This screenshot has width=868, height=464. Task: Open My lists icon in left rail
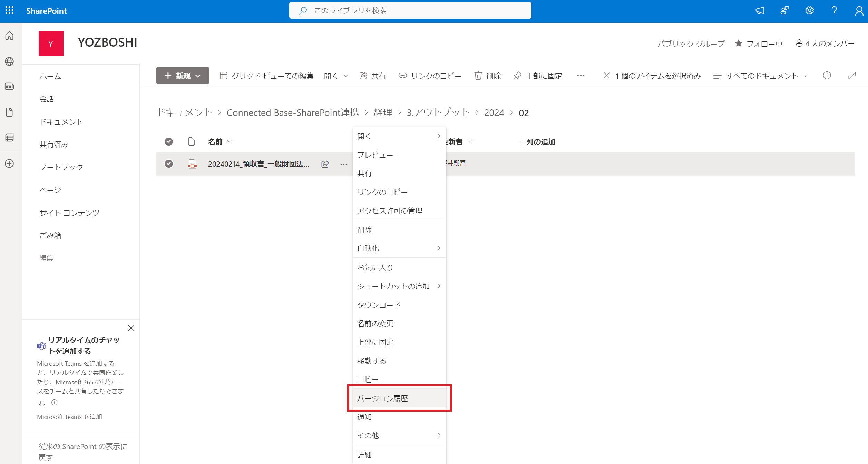click(x=10, y=138)
